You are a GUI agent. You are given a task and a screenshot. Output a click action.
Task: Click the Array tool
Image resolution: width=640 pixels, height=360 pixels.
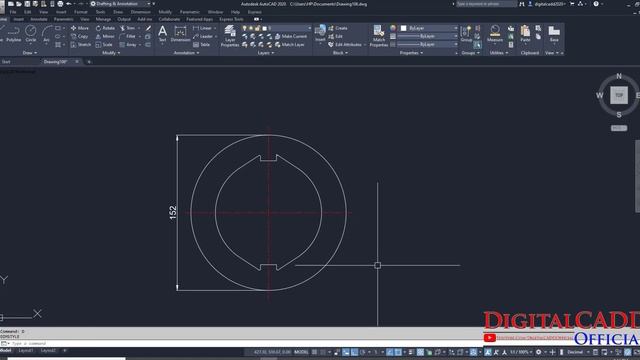pos(128,44)
